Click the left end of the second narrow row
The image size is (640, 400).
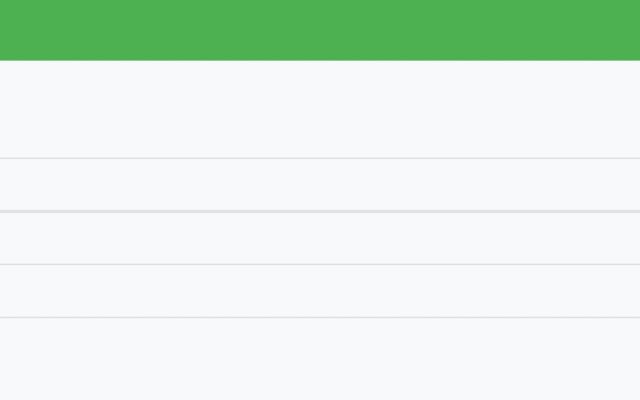pyautogui.click(x=20, y=238)
